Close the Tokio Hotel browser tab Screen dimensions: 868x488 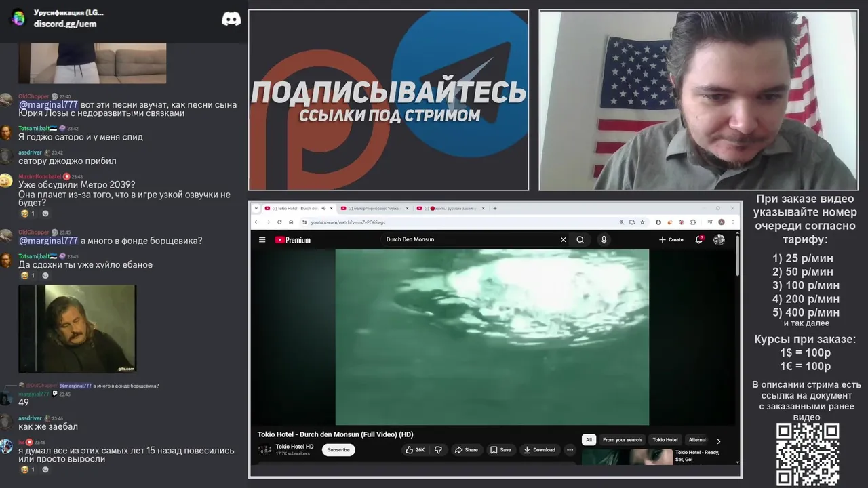[x=332, y=208]
